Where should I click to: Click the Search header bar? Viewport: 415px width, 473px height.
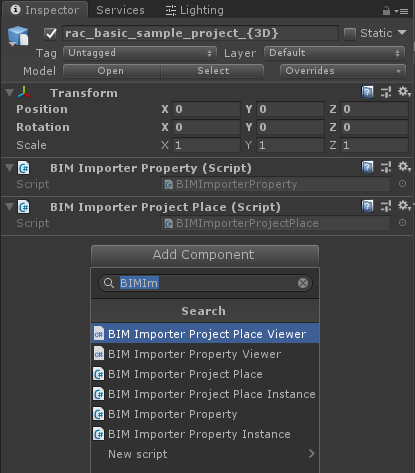pyautogui.click(x=205, y=311)
